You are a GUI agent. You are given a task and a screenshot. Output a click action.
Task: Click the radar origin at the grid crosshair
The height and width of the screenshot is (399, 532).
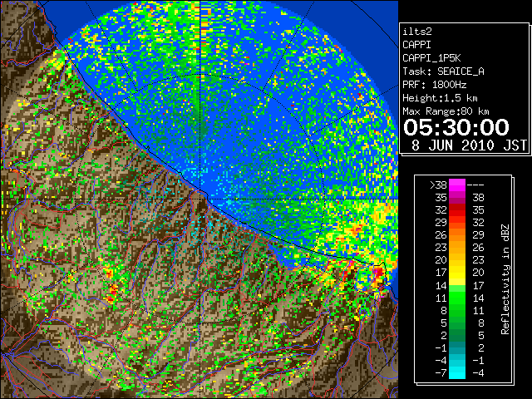click(x=200, y=199)
